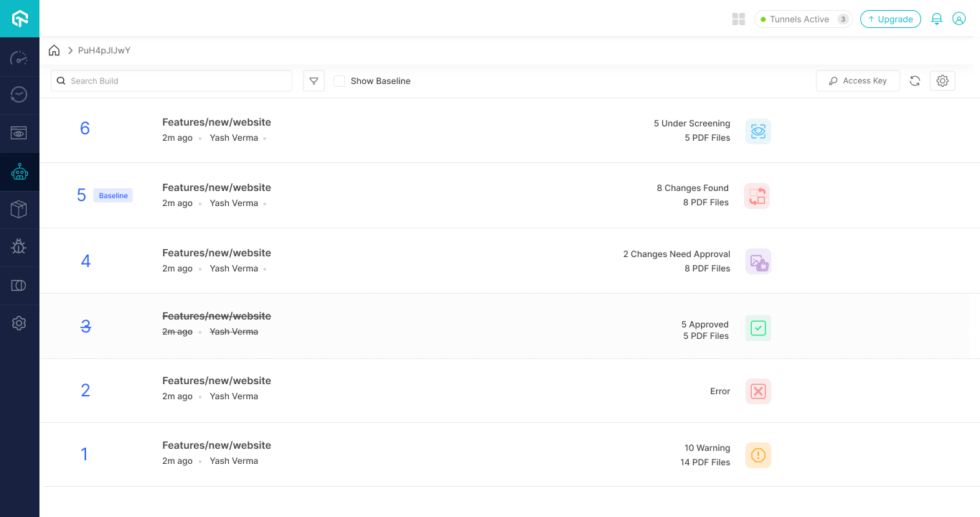Enable the Show Baseline checkbox

pyautogui.click(x=339, y=81)
